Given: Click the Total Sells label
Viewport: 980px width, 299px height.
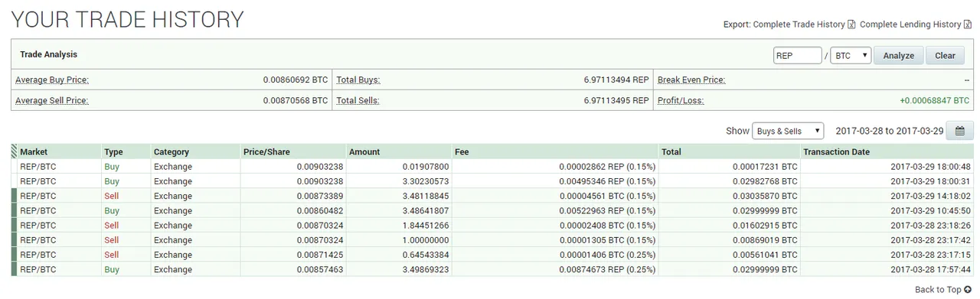Looking at the screenshot, I should [x=358, y=100].
